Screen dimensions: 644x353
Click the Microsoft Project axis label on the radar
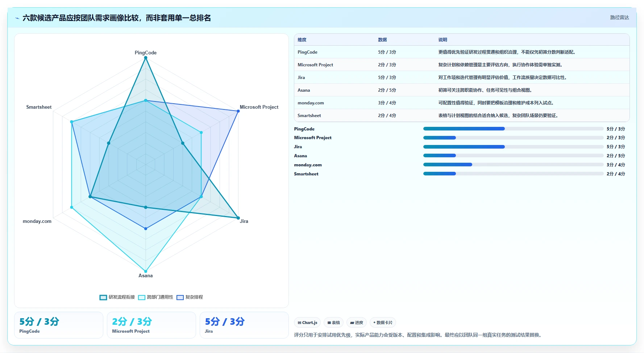259,107
